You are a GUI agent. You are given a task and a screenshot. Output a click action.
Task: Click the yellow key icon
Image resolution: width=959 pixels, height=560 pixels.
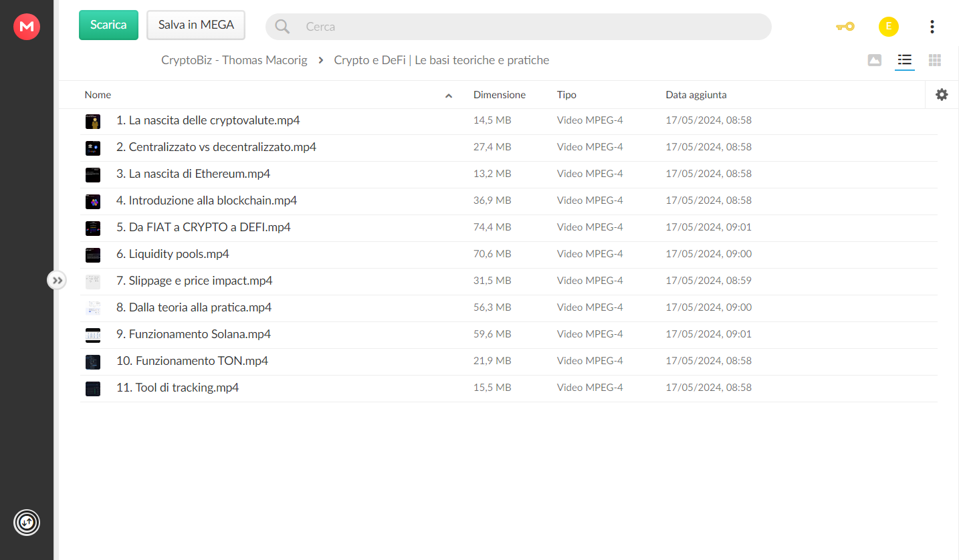tap(845, 27)
